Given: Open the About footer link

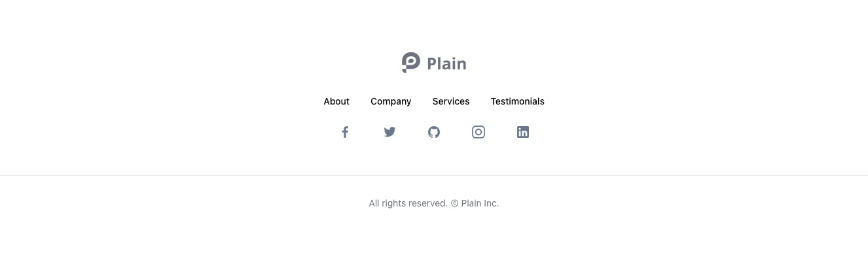Looking at the screenshot, I should coord(336,101).
